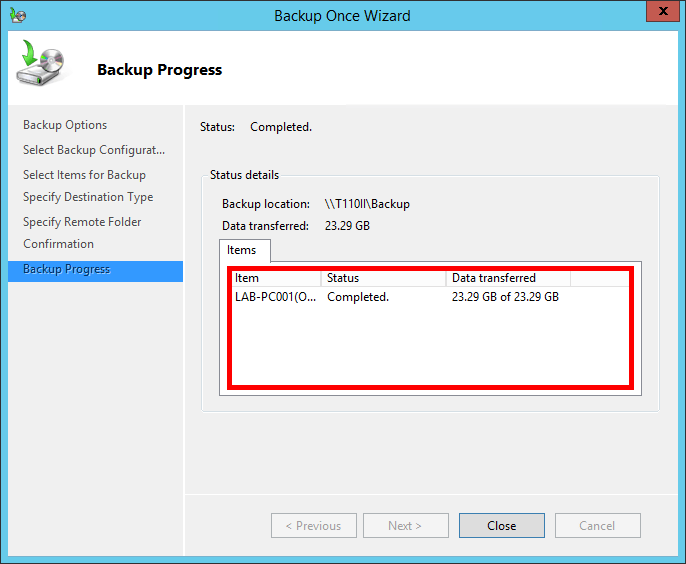Click the Backup location: label
Viewport: 686px width, 564px height.
(x=266, y=204)
